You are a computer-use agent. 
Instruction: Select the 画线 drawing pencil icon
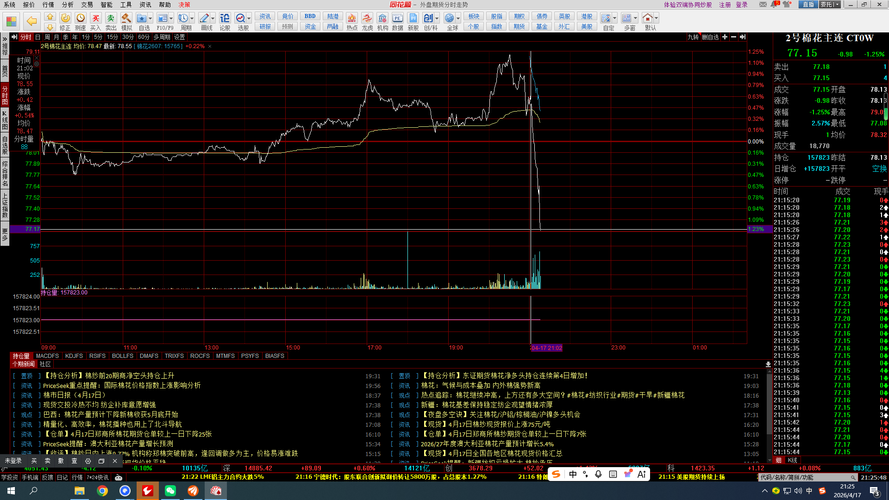[x=204, y=18]
